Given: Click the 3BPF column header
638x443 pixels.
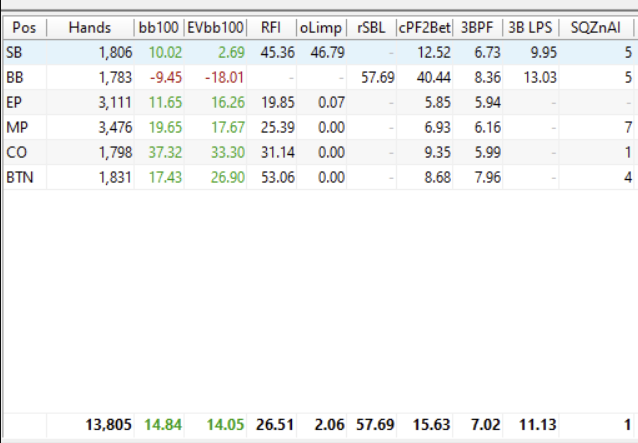Looking at the screenshot, I should point(477,28).
